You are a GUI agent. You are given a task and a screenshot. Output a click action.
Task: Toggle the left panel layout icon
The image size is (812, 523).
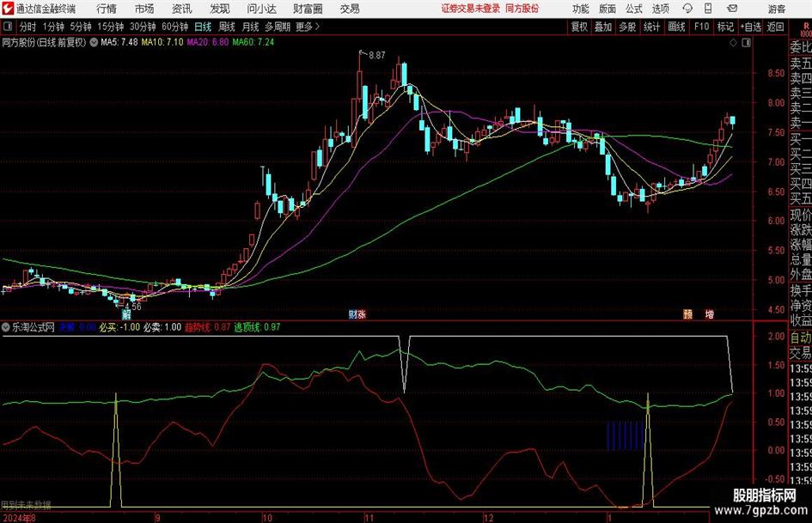8,27
